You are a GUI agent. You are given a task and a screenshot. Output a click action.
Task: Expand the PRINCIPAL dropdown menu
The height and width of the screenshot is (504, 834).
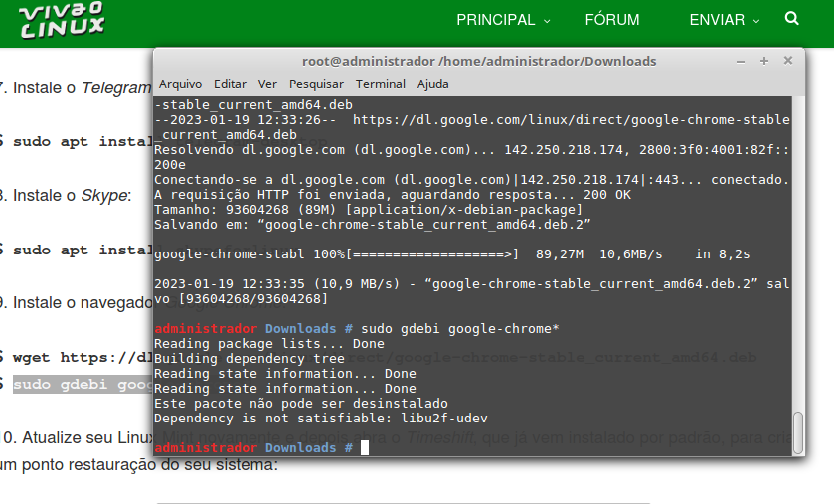click(x=503, y=20)
